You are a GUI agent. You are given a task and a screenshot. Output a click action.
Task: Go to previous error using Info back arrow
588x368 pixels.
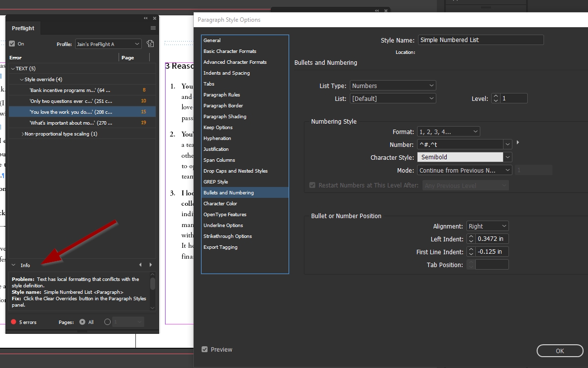(x=140, y=265)
